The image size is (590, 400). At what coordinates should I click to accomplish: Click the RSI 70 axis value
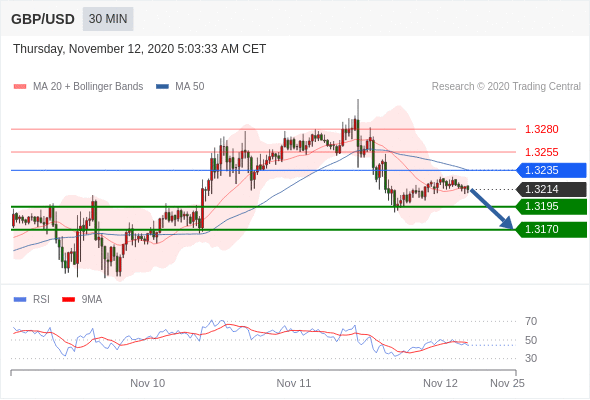point(531,321)
